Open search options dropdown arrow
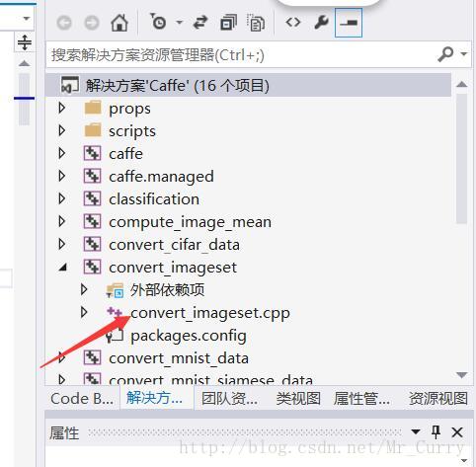 464,53
